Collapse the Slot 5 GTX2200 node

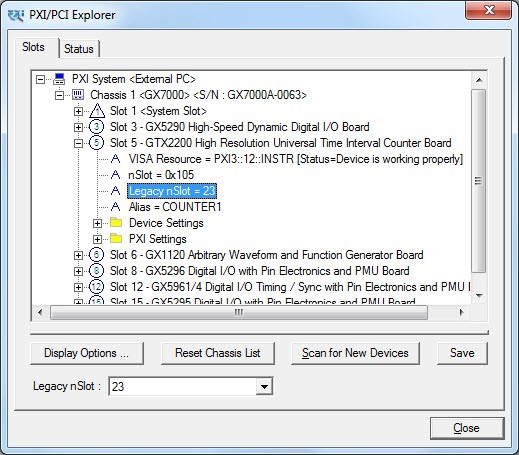click(x=78, y=143)
